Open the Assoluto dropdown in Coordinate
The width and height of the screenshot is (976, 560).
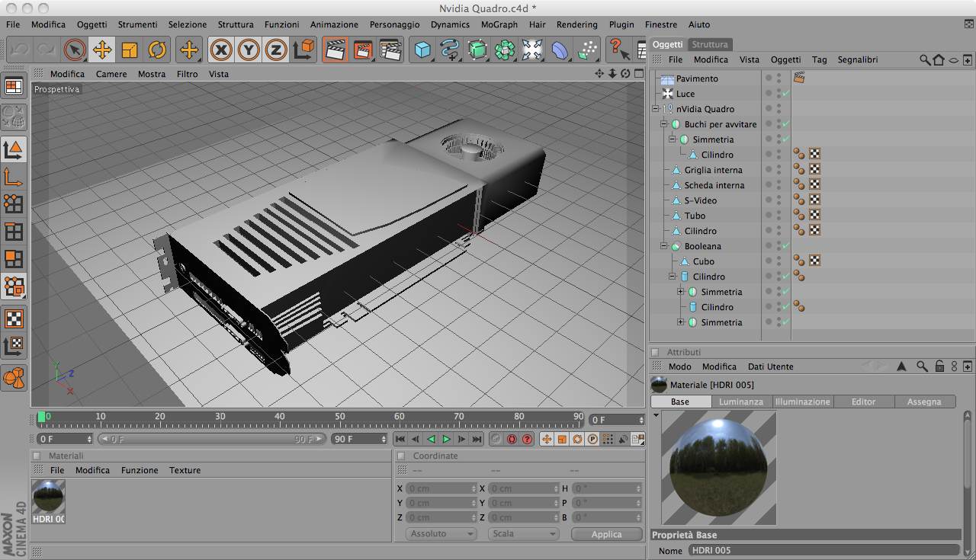(x=441, y=534)
